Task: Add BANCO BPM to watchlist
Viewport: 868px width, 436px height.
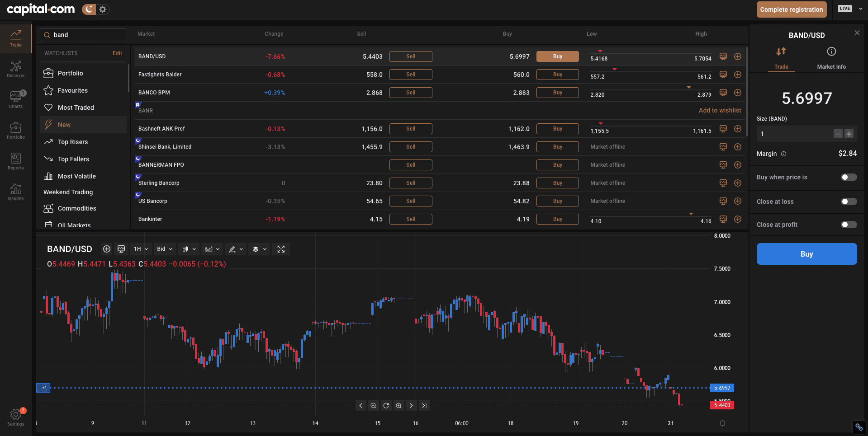Action: tap(738, 93)
